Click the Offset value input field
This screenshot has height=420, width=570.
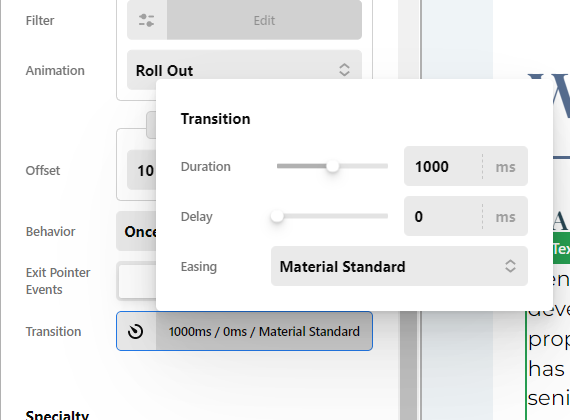(142, 170)
